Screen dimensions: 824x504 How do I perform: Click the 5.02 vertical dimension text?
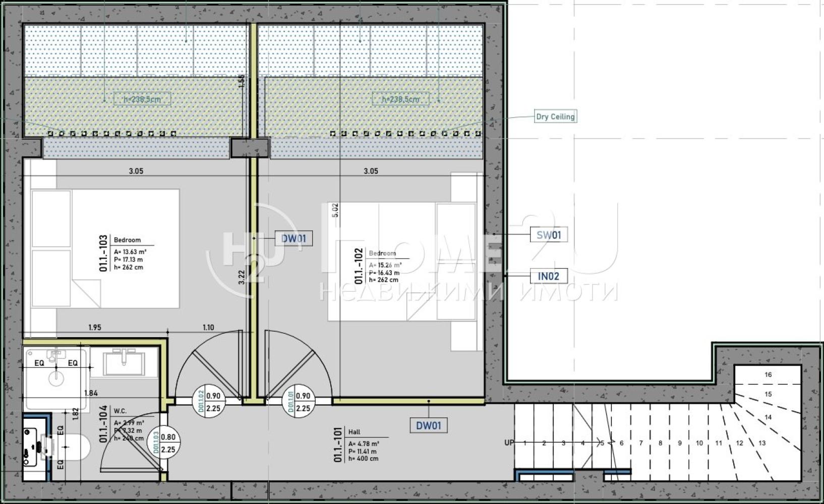[x=335, y=210]
